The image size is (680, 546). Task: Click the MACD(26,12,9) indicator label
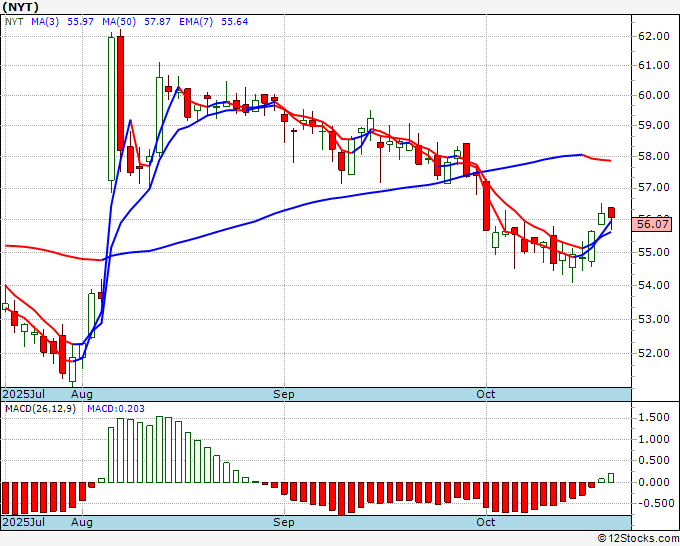[40, 409]
